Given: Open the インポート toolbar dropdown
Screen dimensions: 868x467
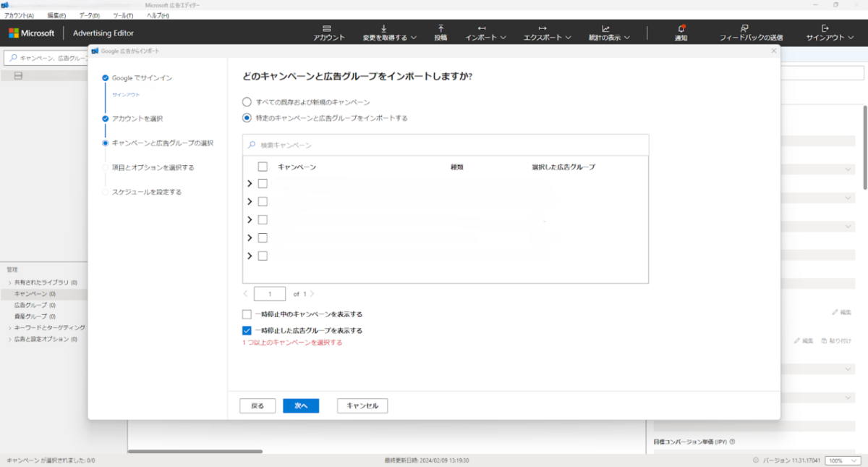Looking at the screenshot, I should (x=486, y=33).
